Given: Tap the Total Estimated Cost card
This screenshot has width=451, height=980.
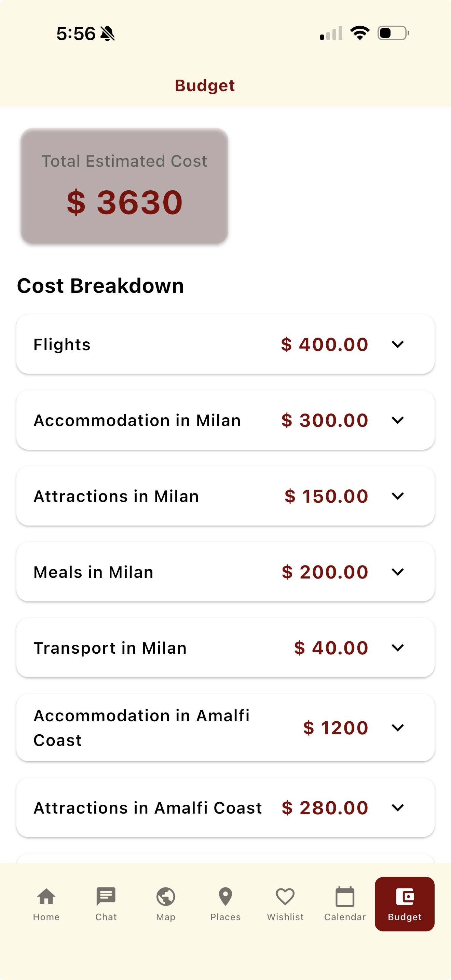Looking at the screenshot, I should [x=124, y=186].
